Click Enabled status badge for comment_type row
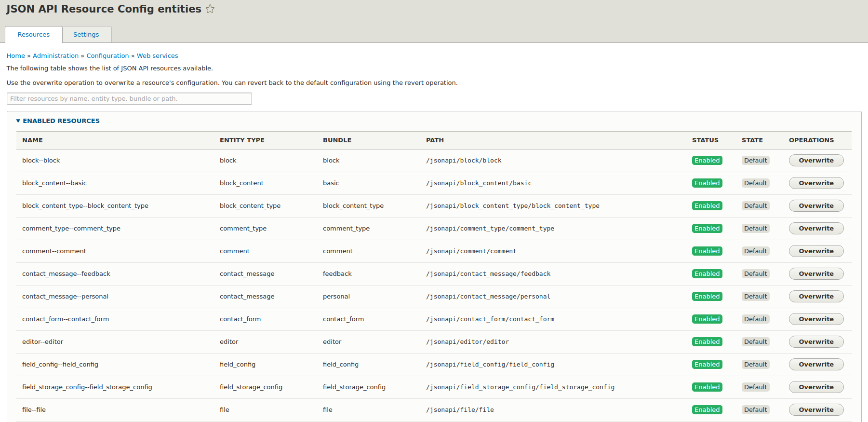 tap(707, 229)
